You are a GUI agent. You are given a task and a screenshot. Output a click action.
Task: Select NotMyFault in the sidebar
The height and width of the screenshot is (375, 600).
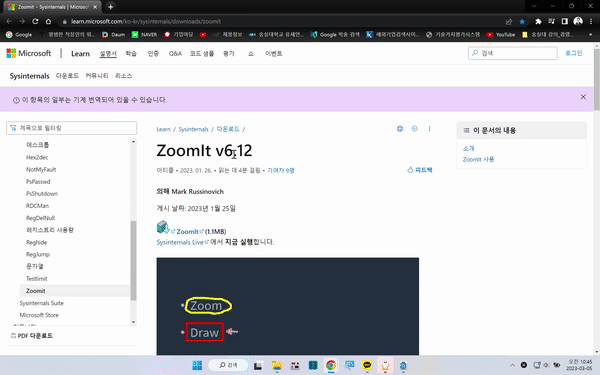(x=41, y=170)
